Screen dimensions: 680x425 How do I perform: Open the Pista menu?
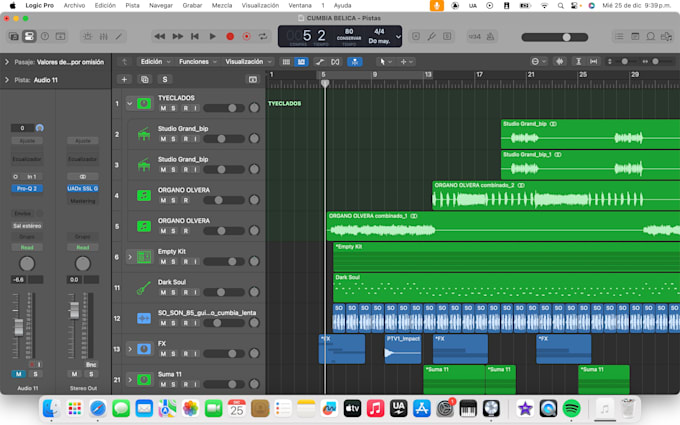132,6
